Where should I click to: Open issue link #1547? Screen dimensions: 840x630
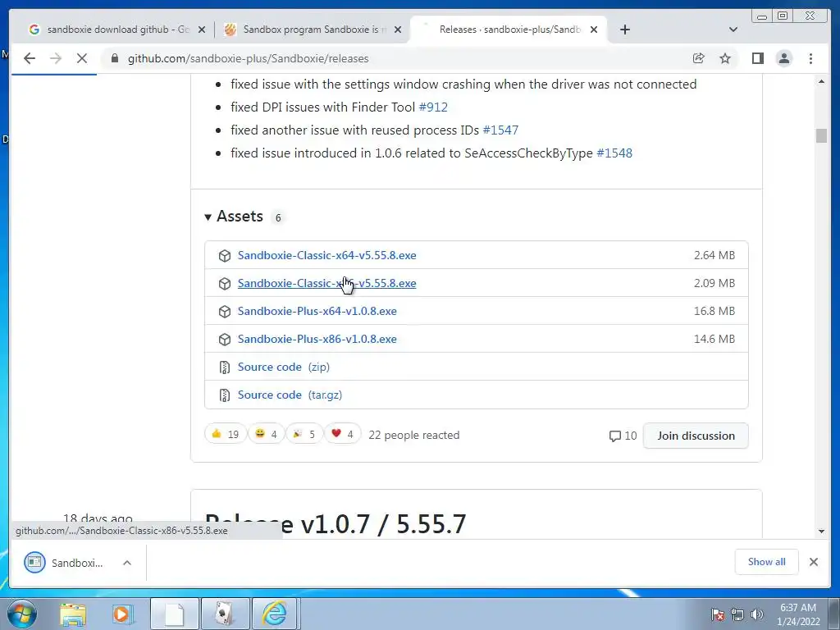point(500,130)
